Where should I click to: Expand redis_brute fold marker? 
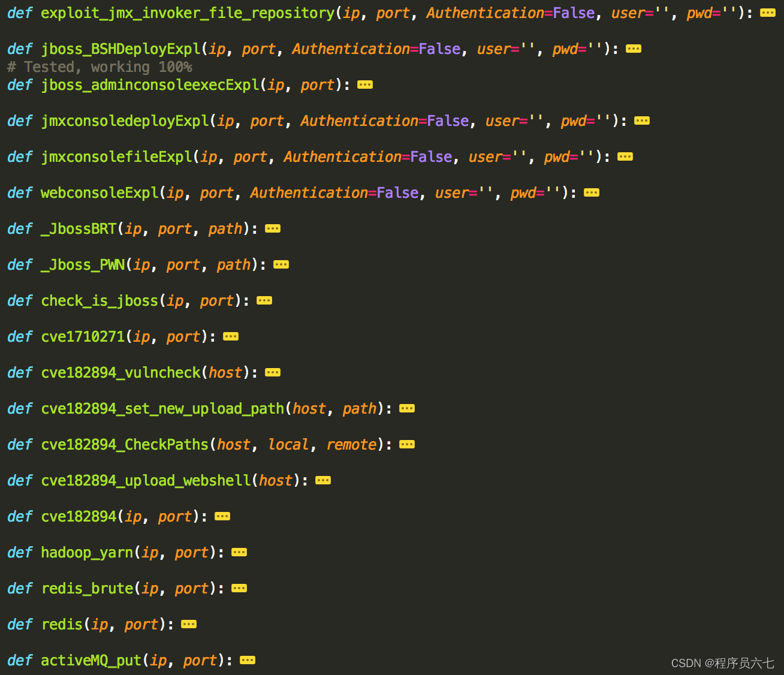(239, 588)
